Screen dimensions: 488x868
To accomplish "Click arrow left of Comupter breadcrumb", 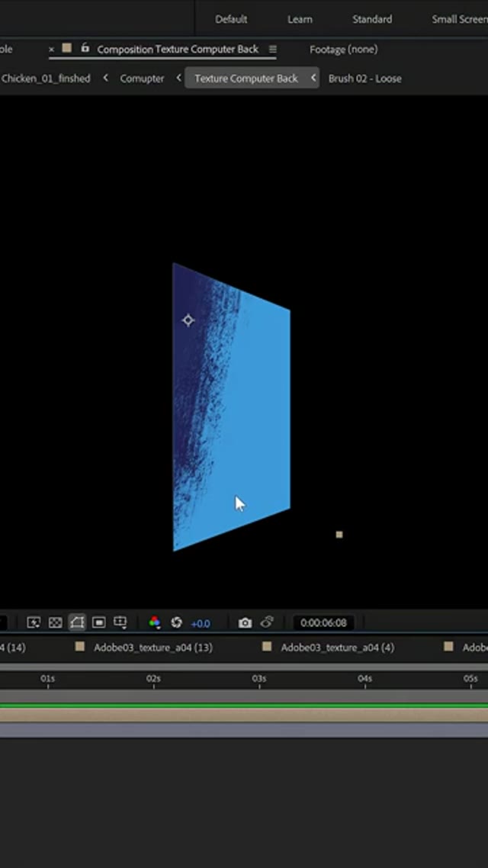I will coord(105,78).
